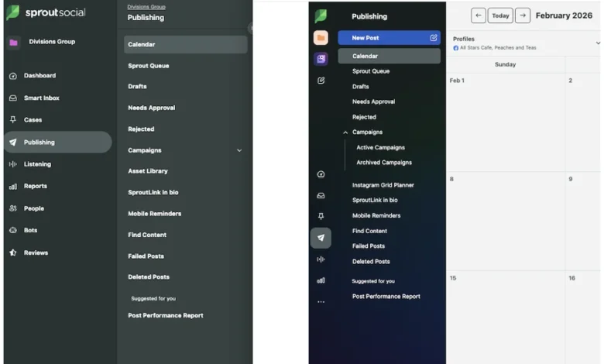
Task: Click the blue New Post button
Action: (389, 37)
